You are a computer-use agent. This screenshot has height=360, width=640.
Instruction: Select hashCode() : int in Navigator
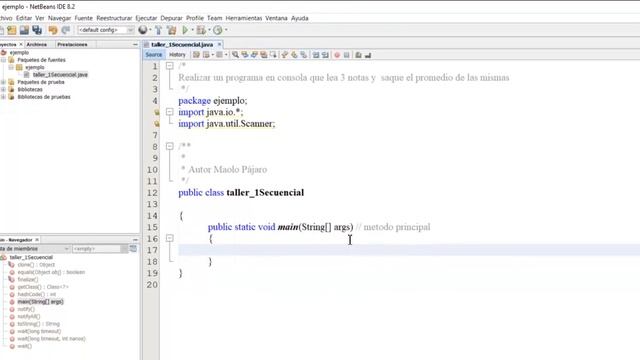37,294
